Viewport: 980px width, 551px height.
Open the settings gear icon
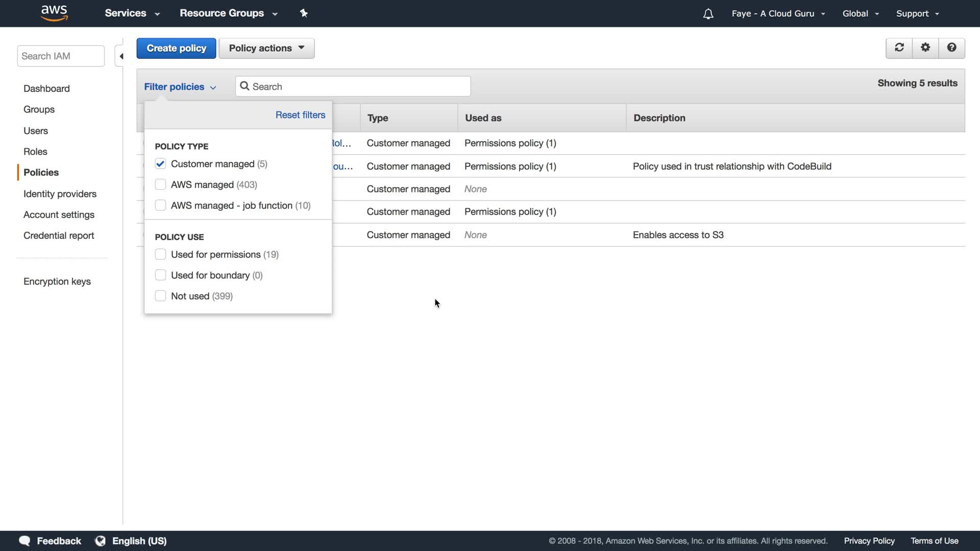[925, 48]
